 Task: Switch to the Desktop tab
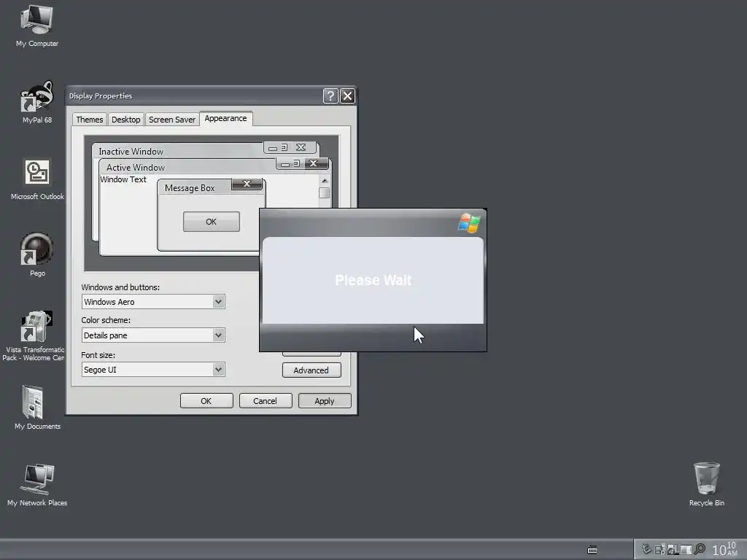coord(125,120)
